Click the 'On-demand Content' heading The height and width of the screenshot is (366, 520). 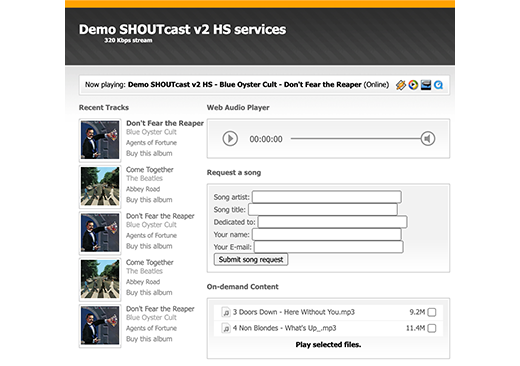click(x=242, y=287)
